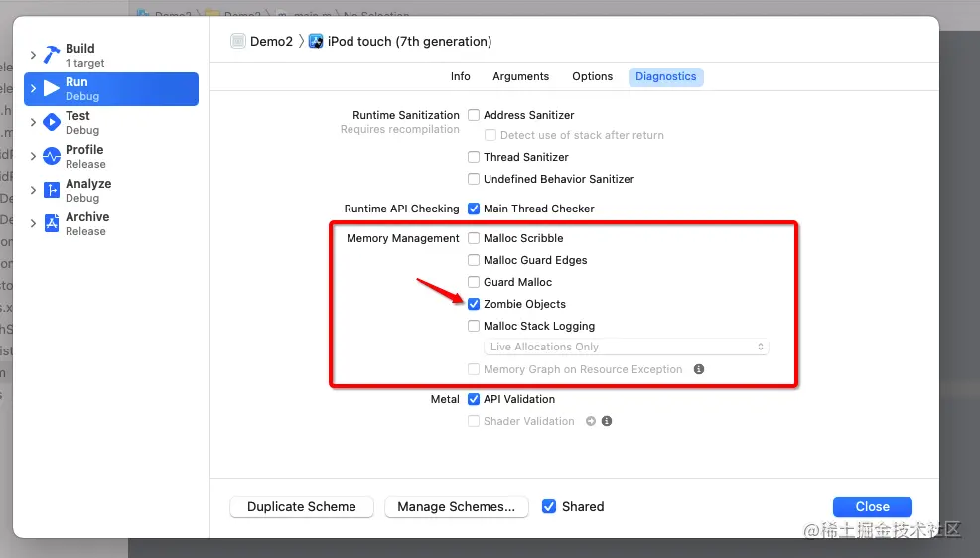This screenshot has width=980, height=558.
Task: Select the Diagnostics tab
Action: point(665,76)
